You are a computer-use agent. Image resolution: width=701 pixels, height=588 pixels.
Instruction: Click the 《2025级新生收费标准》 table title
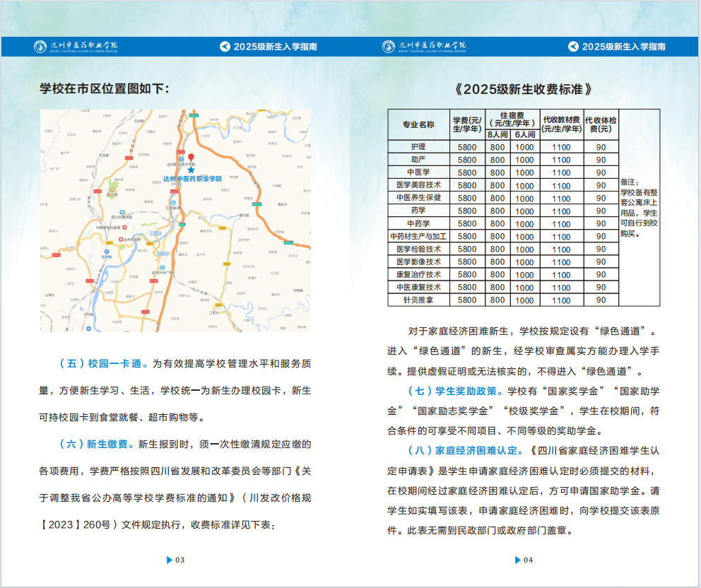pos(523,90)
